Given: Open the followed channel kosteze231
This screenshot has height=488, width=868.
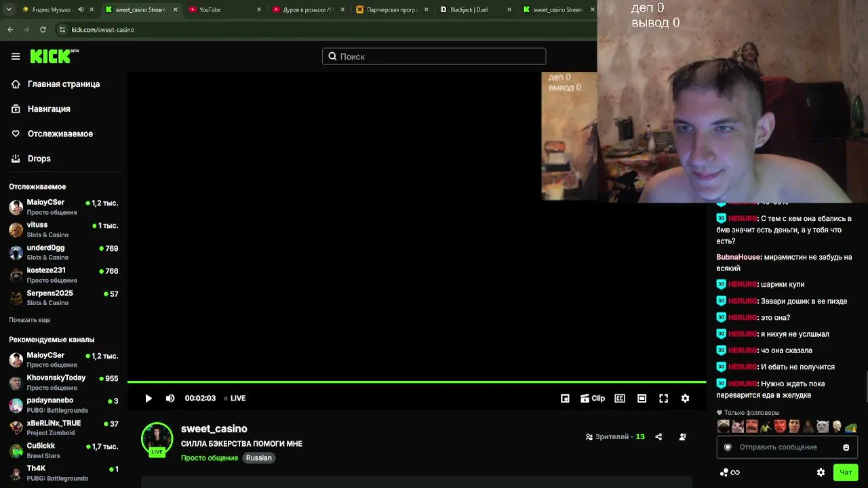Looking at the screenshot, I should click(x=63, y=274).
